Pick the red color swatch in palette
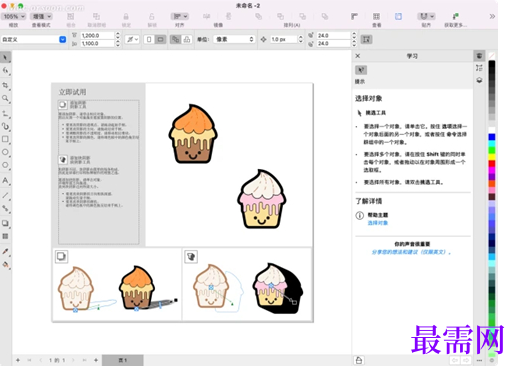Viewport: 523px width, 371px height. [492, 163]
